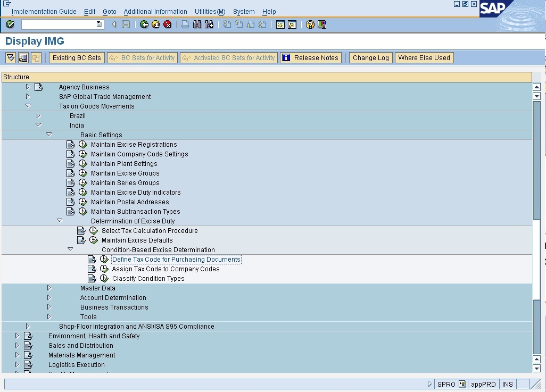Screen dimensions: 546x392
Task: Click the Change Log button
Action: point(371,58)
